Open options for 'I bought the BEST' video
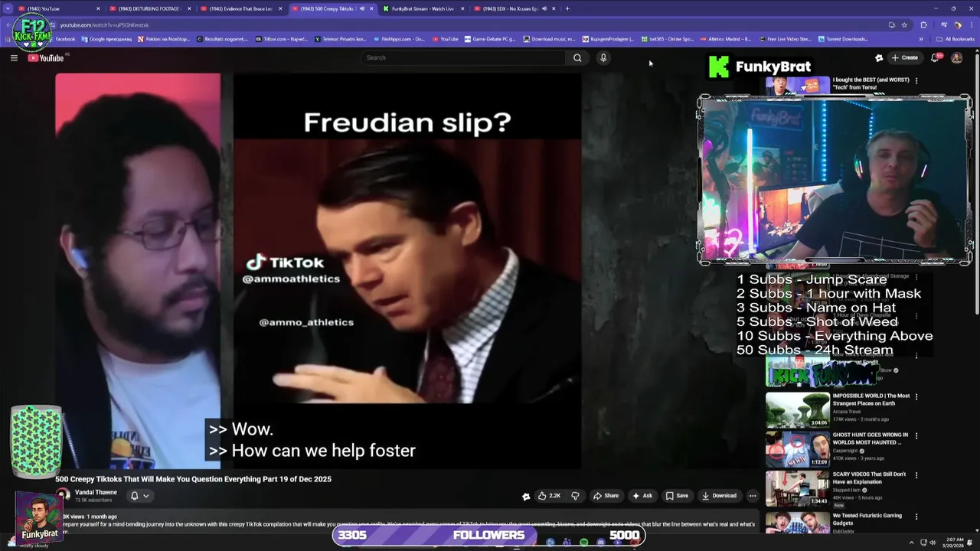 916,80
